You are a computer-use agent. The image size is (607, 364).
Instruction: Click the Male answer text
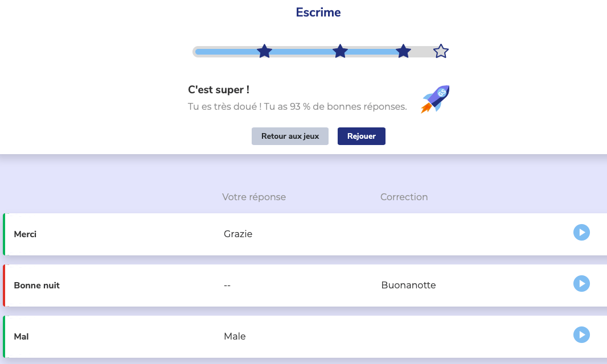coord(235,337)
